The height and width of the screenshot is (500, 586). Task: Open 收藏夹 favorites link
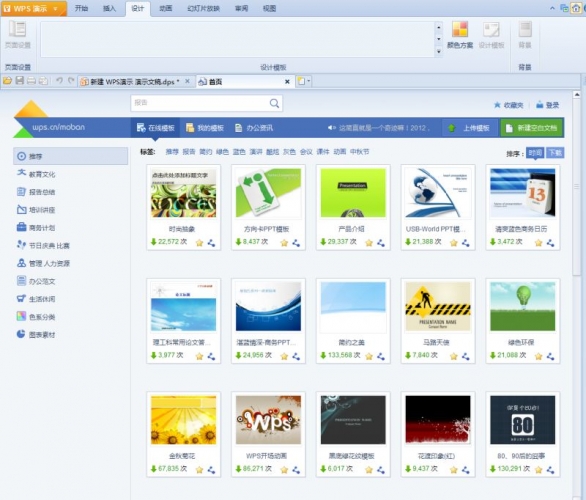coord(509,105)
